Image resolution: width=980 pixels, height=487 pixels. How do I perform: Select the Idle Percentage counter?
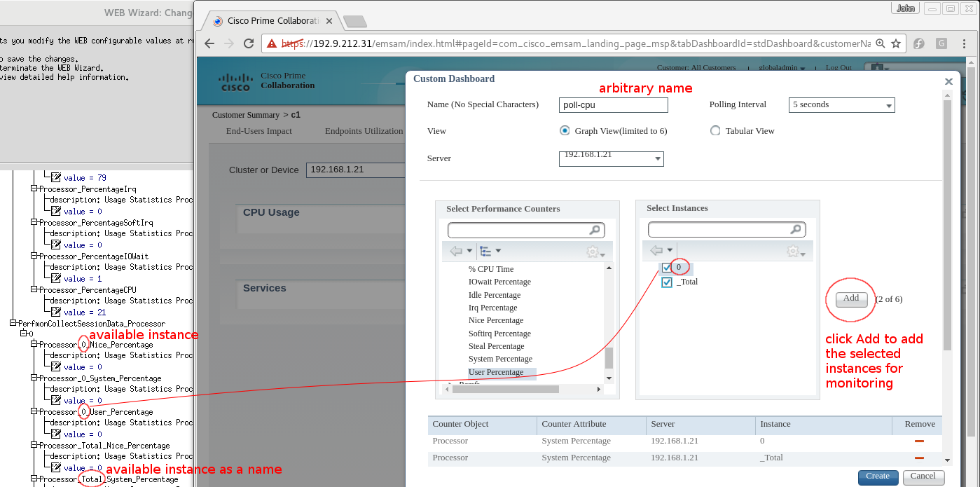click(495, 295)
